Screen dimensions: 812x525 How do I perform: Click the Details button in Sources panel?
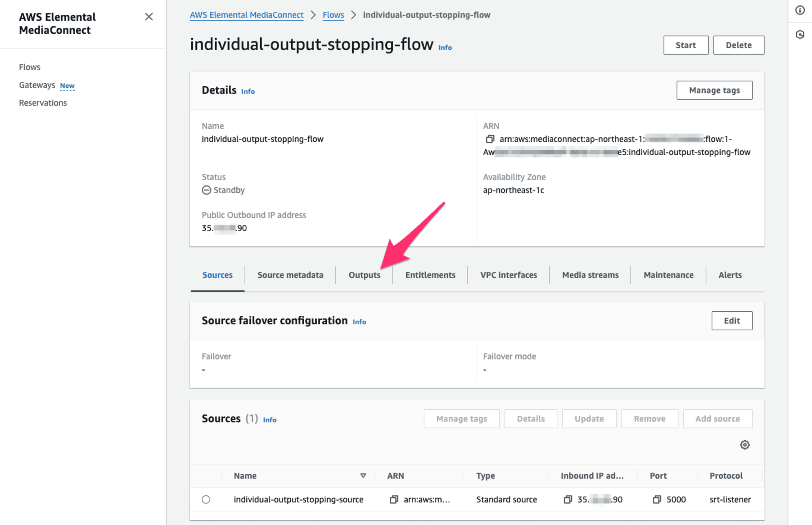(x=531, y=419)
